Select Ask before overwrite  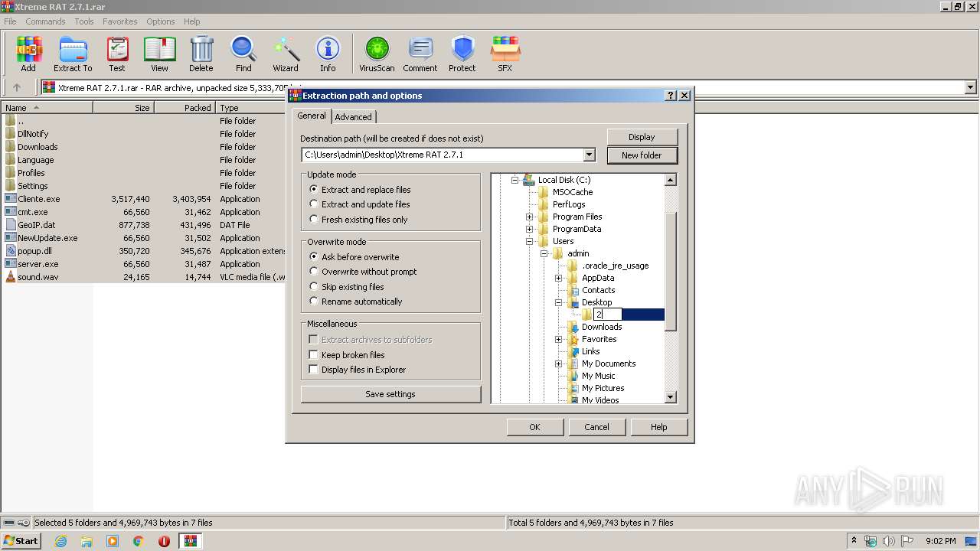pyautogui.click(x=314, y=257)
